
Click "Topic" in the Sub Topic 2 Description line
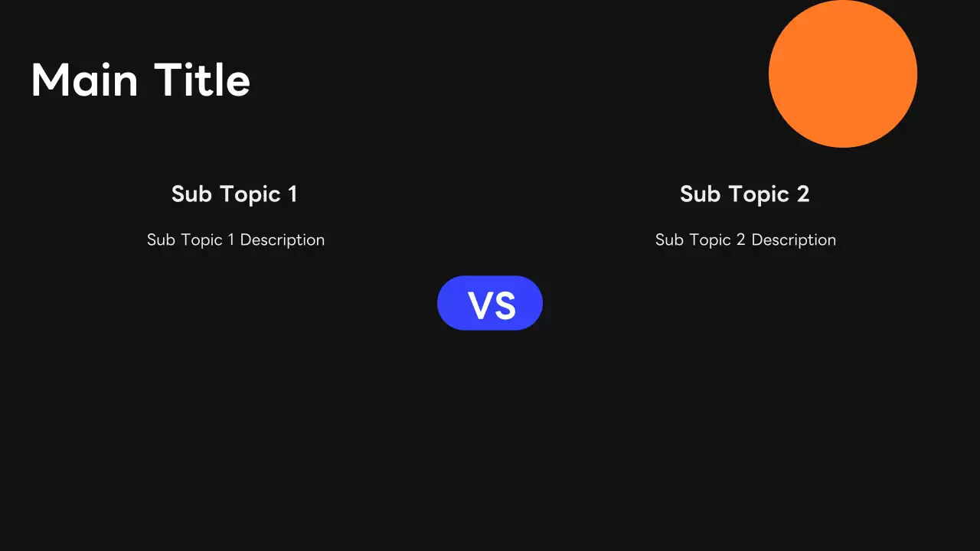711,240
